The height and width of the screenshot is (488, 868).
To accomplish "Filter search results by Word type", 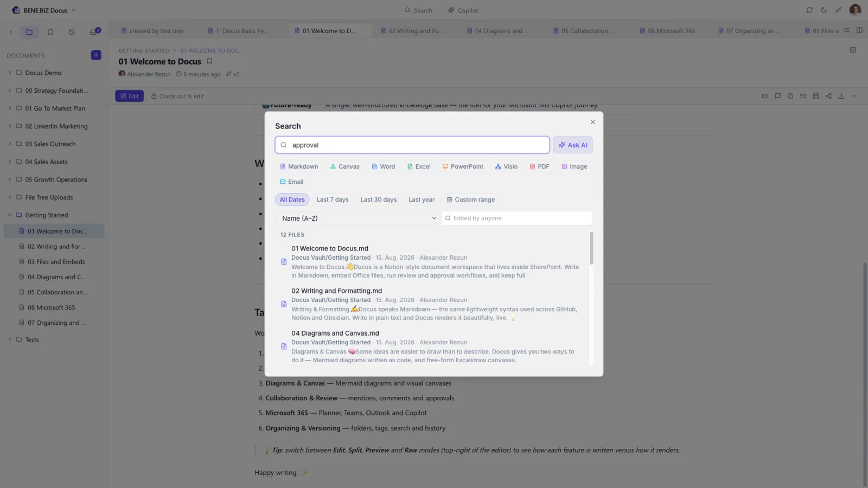I will pos(383,166).
